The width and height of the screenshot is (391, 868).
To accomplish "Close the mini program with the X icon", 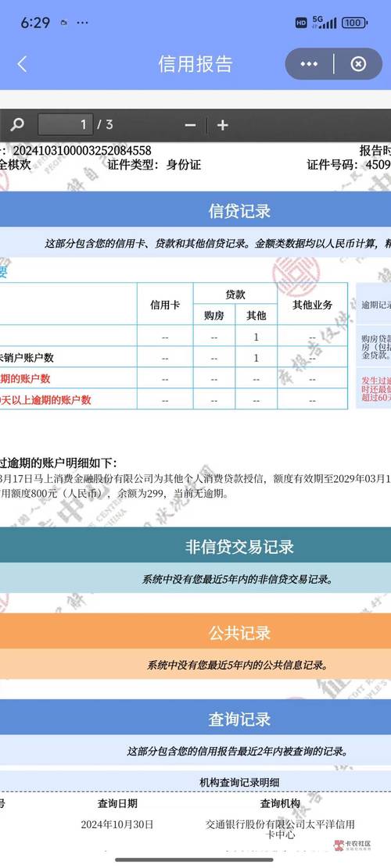I will click(x=358, y=64).
